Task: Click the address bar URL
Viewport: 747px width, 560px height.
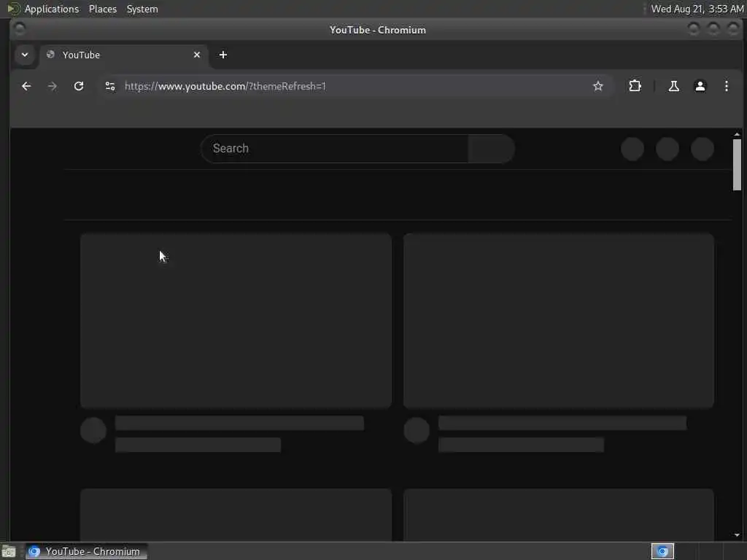Action: (225, 86)
